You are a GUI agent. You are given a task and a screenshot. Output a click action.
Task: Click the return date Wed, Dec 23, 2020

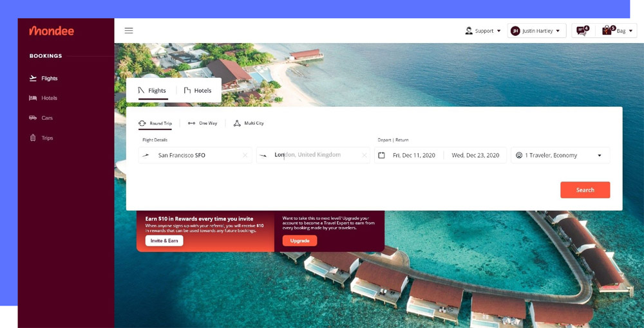click(x=475, y=156)
